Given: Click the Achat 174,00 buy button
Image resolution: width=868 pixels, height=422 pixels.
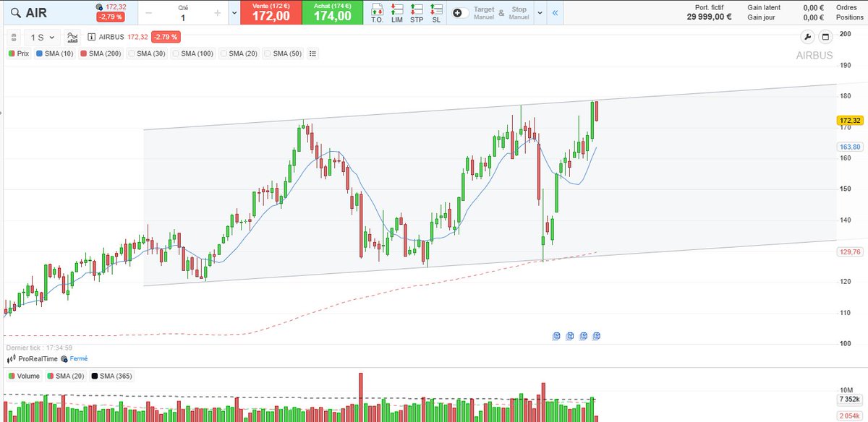Looking at the screenshot, I should [x=333, y=13].
